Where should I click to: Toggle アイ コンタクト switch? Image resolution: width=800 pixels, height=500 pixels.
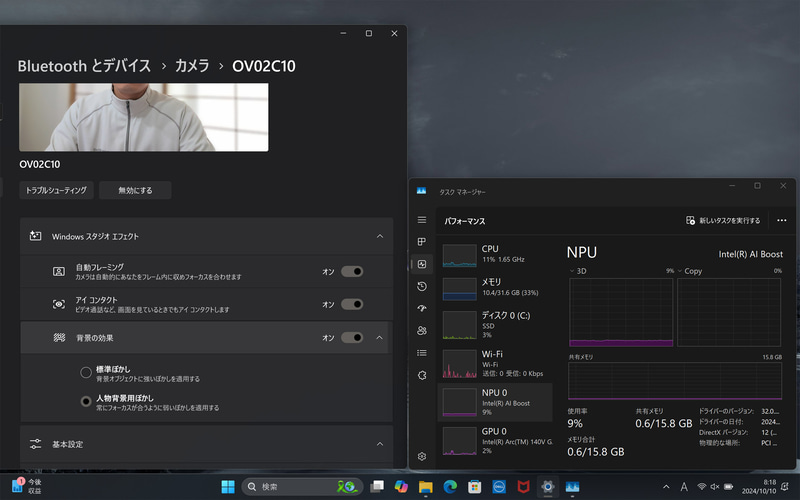[x=352, y=304]
